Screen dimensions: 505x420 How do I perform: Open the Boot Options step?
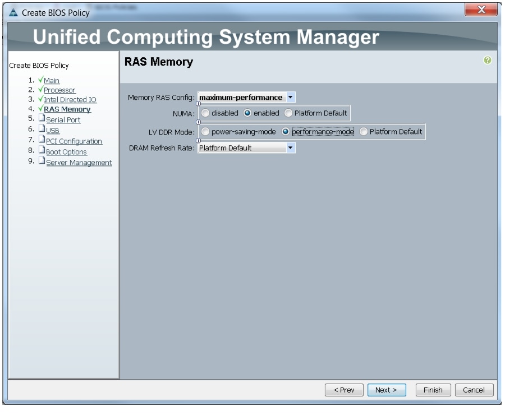point(66,151)
